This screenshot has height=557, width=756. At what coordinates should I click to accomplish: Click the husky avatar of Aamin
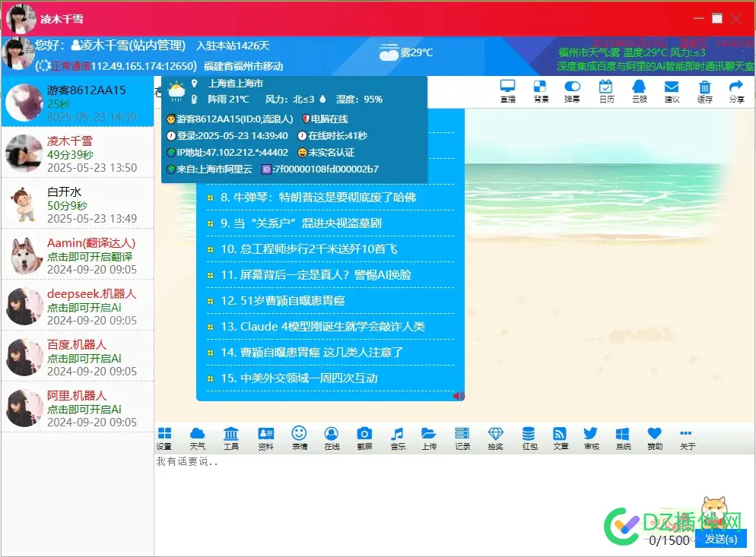tap(24, 255)
